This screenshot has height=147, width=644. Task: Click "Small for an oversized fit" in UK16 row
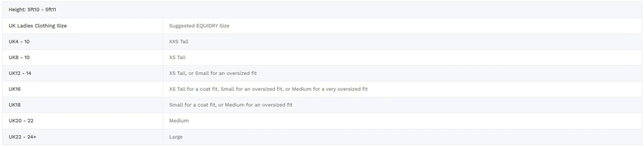[x=252, y=89]
